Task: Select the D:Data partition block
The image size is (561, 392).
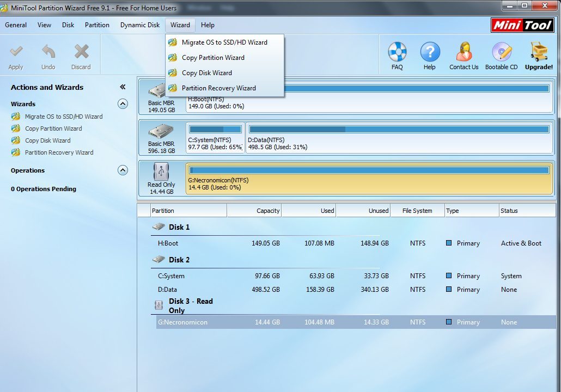Action: tap(399, 138)
